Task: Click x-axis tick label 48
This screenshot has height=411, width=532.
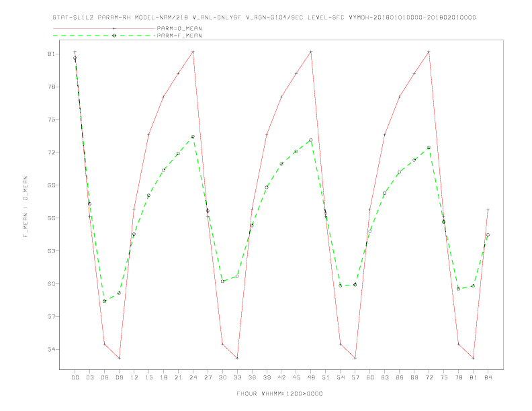Action: (311, 377)
